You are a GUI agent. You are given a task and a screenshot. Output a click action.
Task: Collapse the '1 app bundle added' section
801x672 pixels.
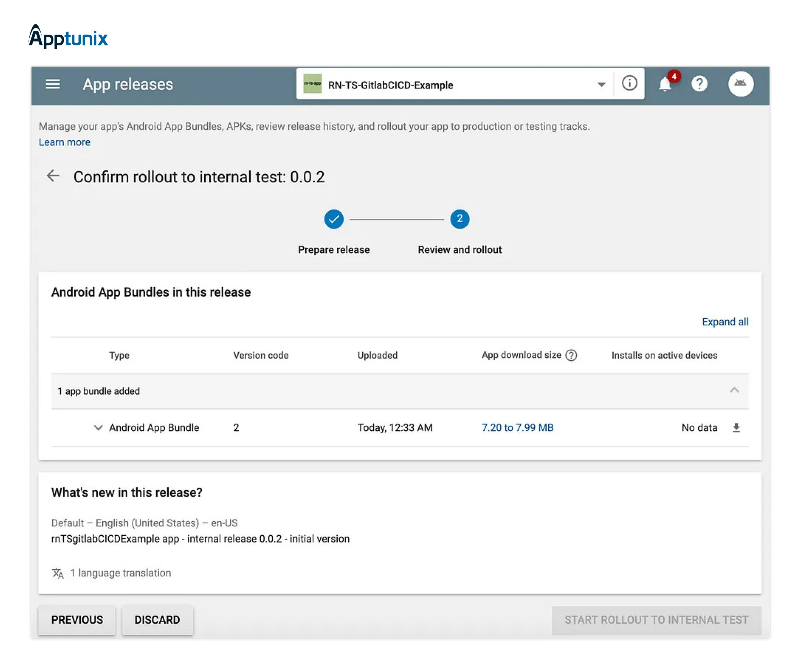click(x=734, y=390)
